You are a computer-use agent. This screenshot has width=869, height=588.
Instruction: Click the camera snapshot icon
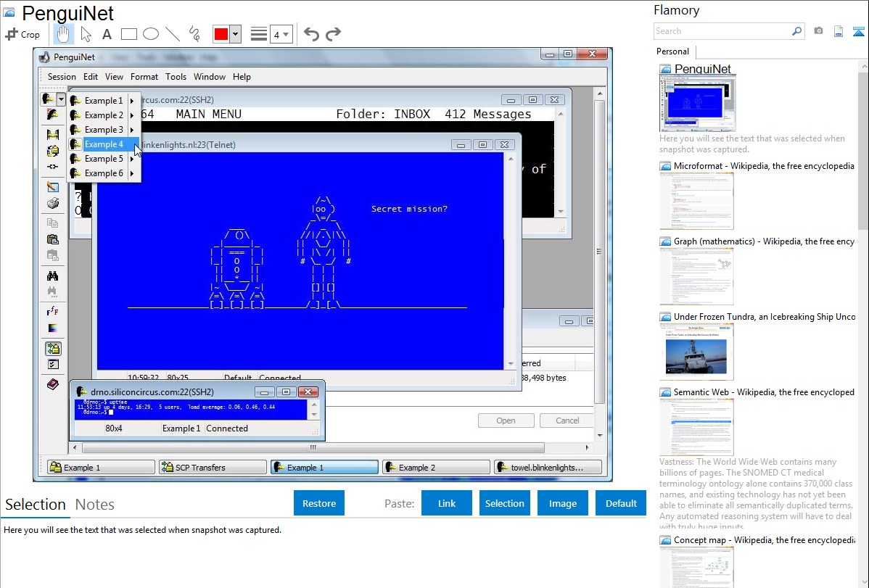coord(818,31)
